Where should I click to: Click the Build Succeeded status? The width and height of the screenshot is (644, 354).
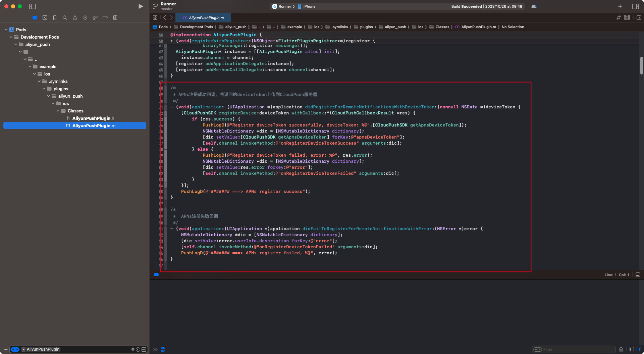pos(486,6)
